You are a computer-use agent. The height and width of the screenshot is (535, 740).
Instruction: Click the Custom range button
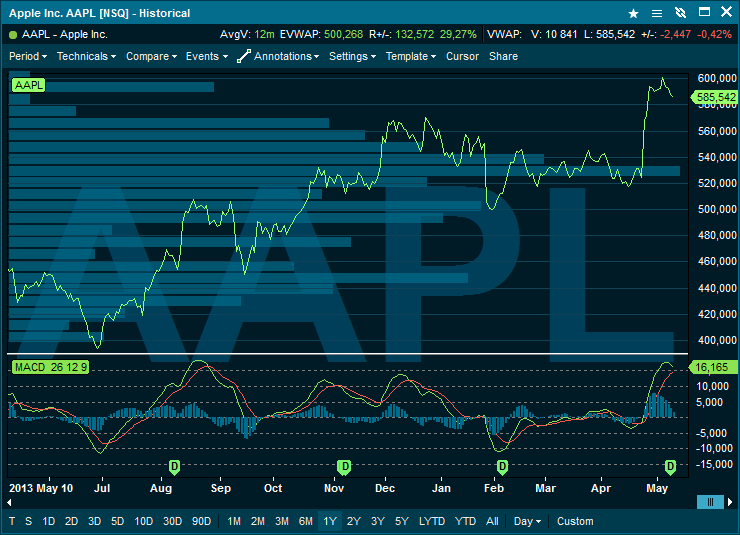[575, 521]
